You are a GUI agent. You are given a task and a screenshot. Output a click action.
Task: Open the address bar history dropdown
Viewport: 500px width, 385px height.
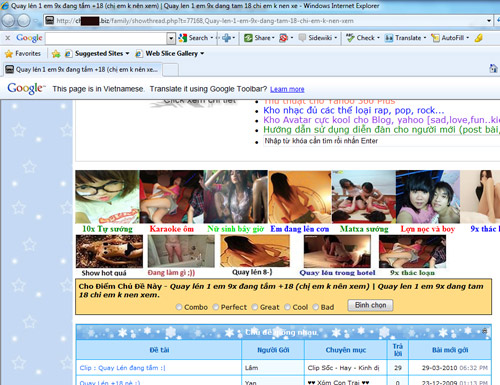pos(489,21)
